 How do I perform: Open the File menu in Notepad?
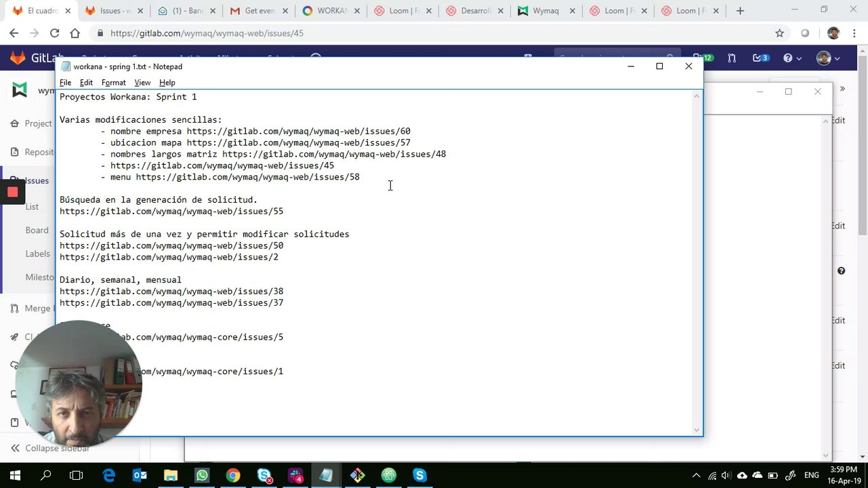click(x=65, y=83)
